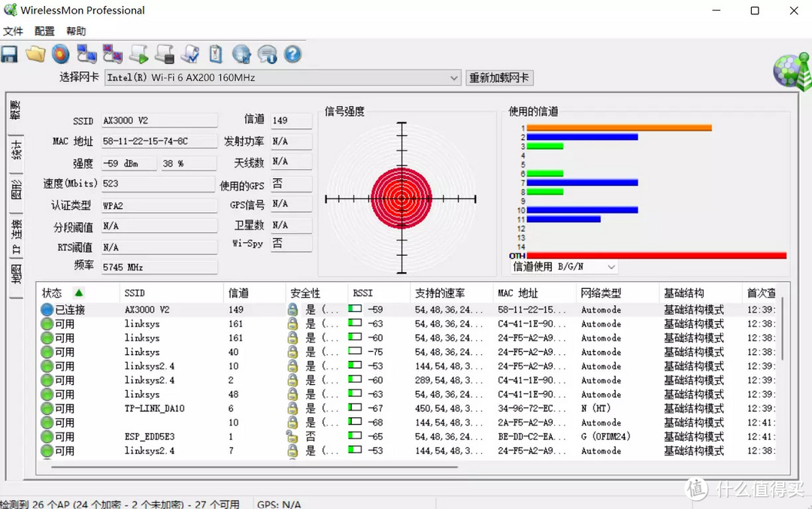Click the disconnect icon with red crosses
The height and width of the screenshot is (509, 812).
113,54
